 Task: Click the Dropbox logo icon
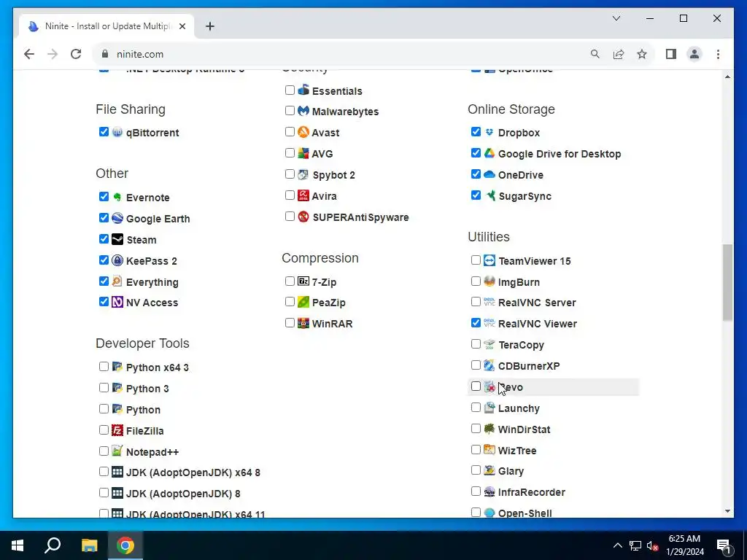click(489, 132)
